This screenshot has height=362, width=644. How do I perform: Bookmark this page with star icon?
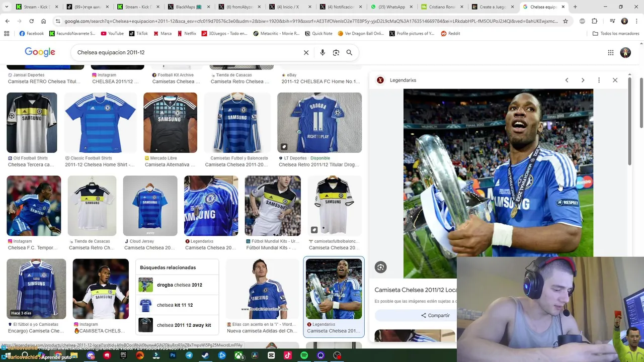coord(566,21)
